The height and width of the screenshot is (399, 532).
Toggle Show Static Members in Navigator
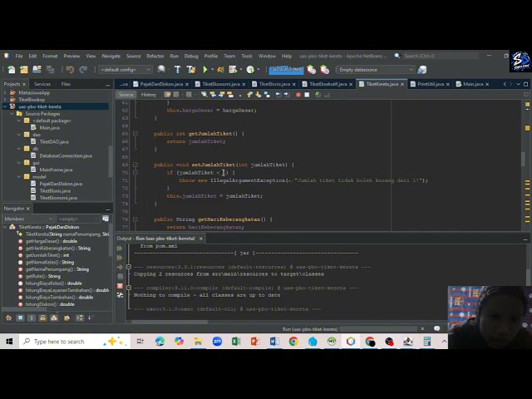32,318
